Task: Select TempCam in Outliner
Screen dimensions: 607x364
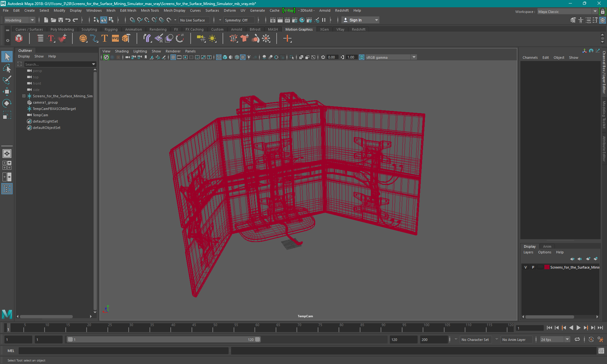Action: pyautogui.click(x=40, y=115)
